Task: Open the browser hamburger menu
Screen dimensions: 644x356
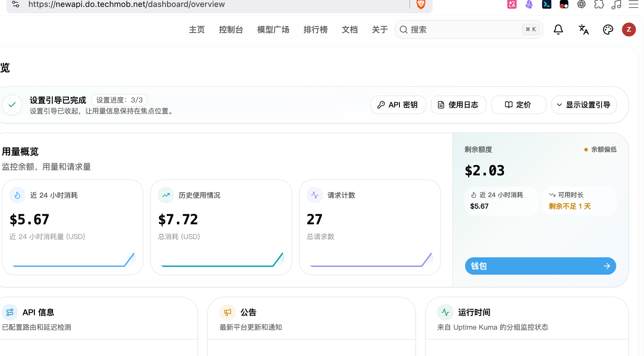Action: click(634, 4)
